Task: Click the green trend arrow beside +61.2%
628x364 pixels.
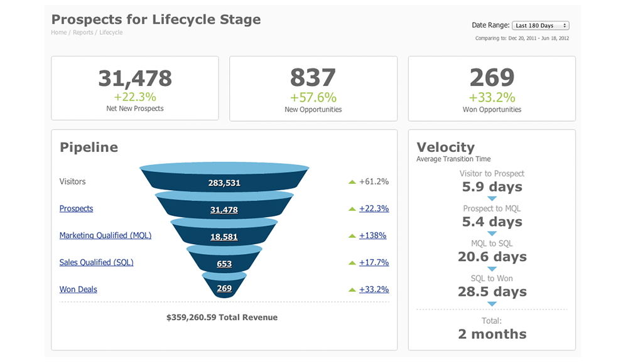Action: coord(352,181)
